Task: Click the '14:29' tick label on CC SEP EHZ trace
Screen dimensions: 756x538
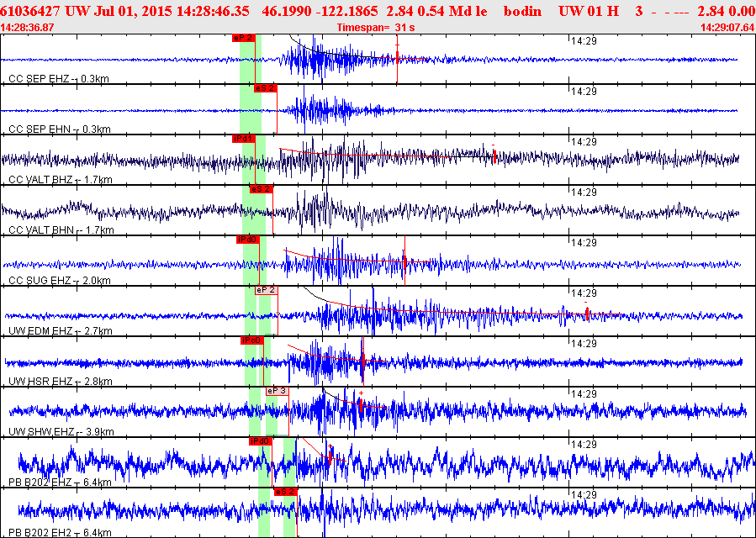Action: point(584,41)
